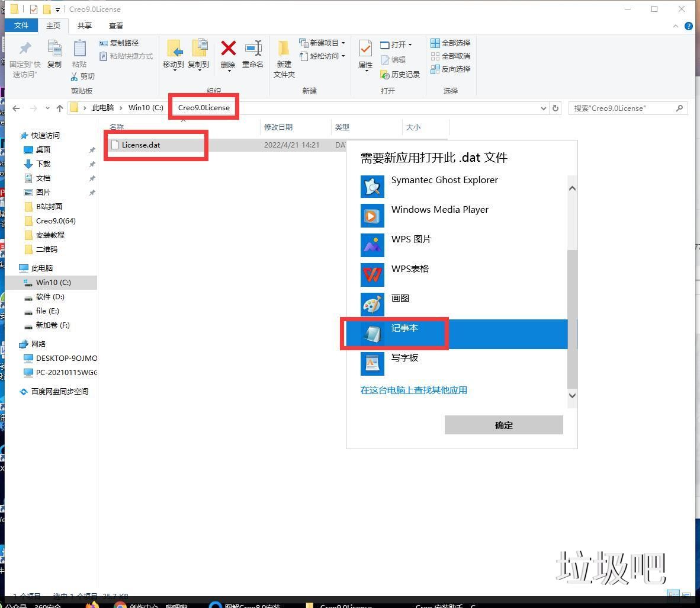700x608 pixels.
Task: Open the View (查看) ribbon tab
Action: 116,25
